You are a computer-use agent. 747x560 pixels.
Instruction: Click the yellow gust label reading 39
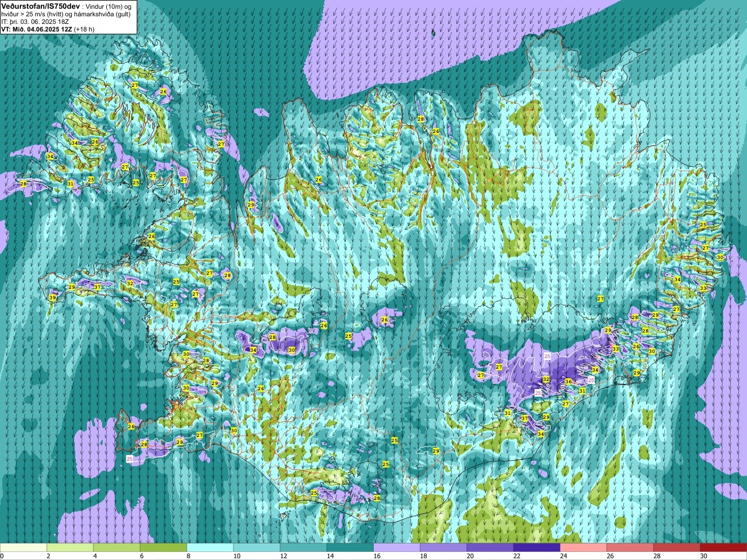coord(53,297)
